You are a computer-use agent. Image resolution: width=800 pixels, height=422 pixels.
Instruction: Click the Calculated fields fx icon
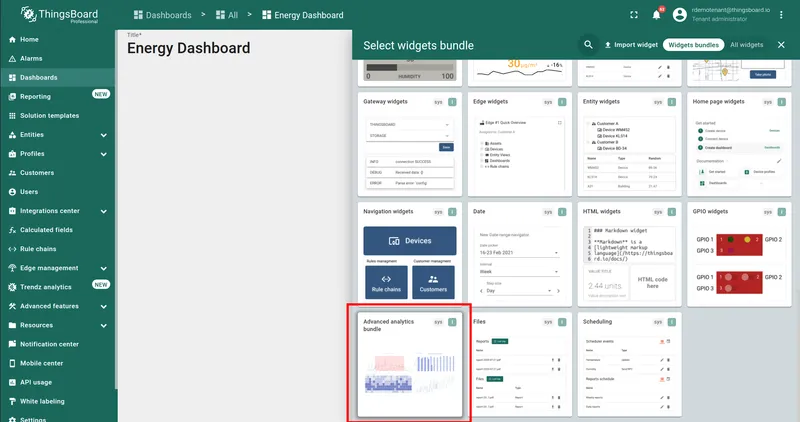12,230
